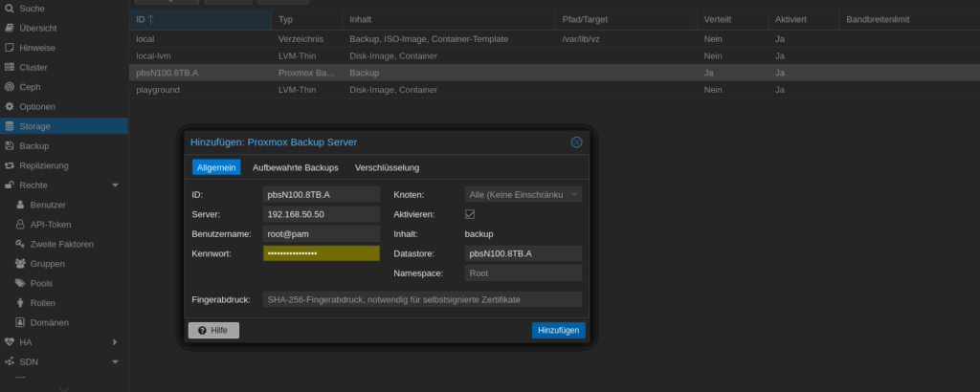Viewport: 980px width, 392px height.
Task: Open the API-Token key icon
Action: 20,224
